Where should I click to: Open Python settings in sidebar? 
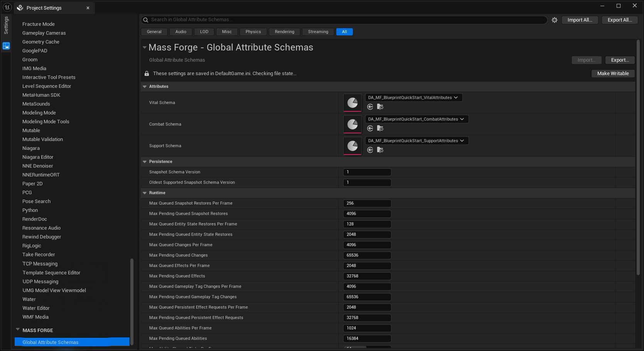tap(30, 210)
